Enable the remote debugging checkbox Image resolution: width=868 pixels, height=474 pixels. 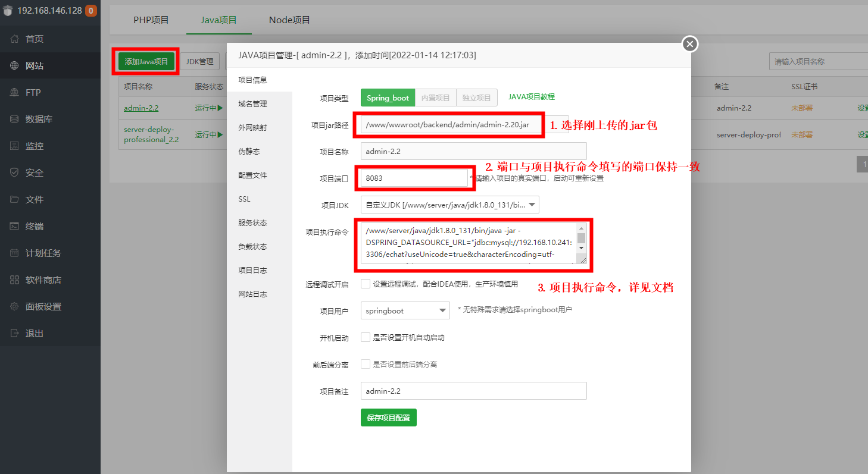(x=366, y=284)
